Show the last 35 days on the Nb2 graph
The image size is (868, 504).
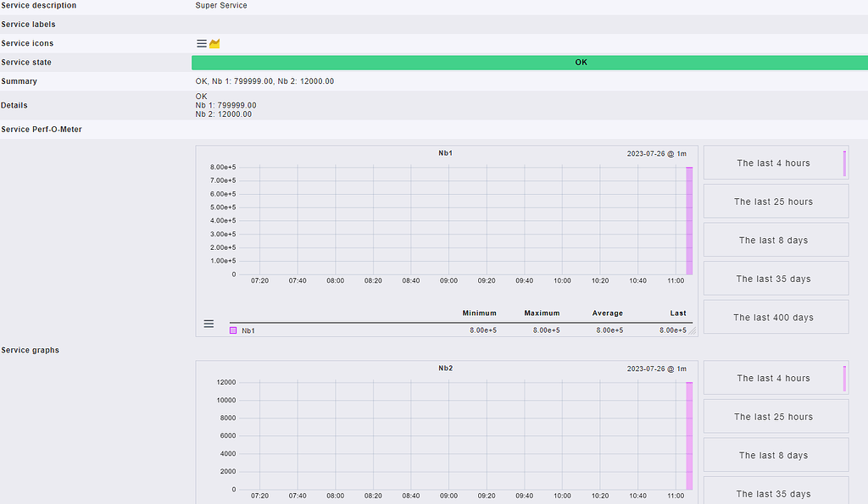tap(774, 493)
